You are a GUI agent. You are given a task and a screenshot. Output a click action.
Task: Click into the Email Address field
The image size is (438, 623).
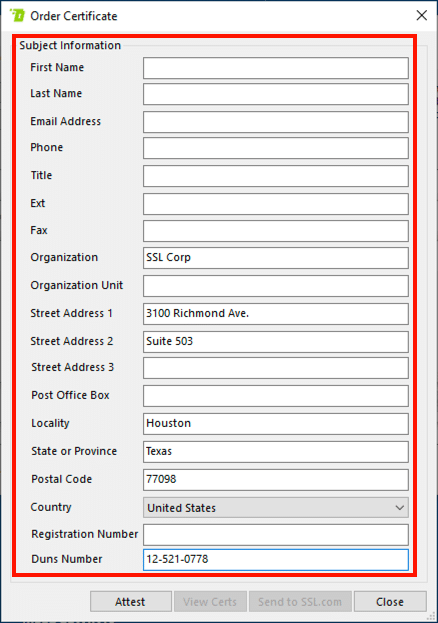(275, 122)
